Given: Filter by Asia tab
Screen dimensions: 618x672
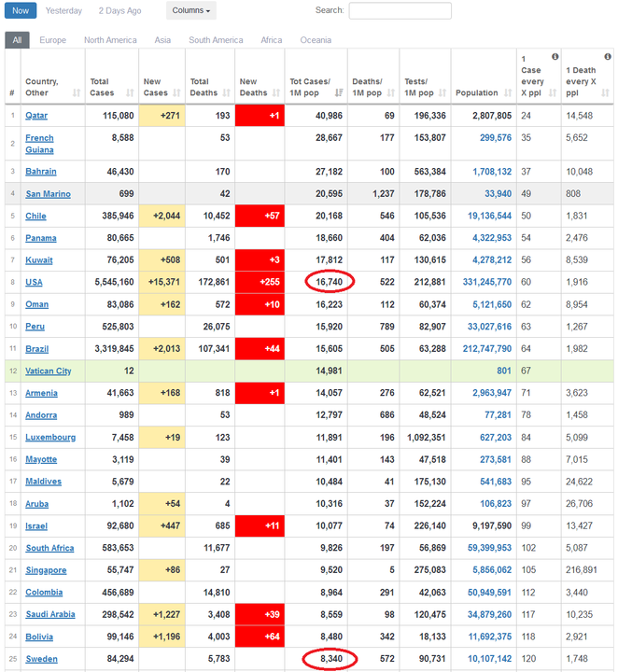Looking at the screenshot, I should (162, 40).
